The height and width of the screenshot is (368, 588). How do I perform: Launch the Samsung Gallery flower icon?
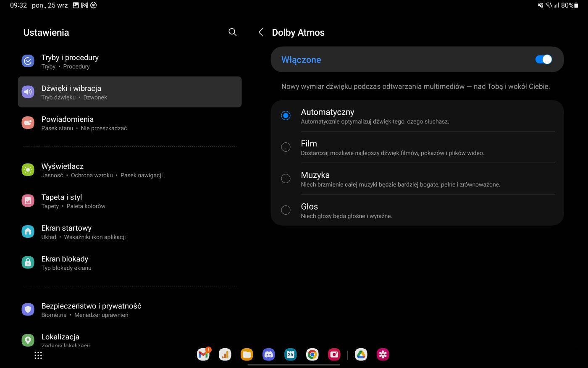(383, 355)
